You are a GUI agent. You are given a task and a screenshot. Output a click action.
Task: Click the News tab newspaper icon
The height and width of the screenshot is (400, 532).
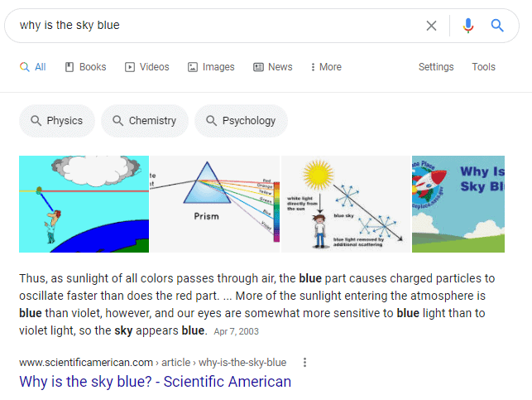(x=258, y=67)
